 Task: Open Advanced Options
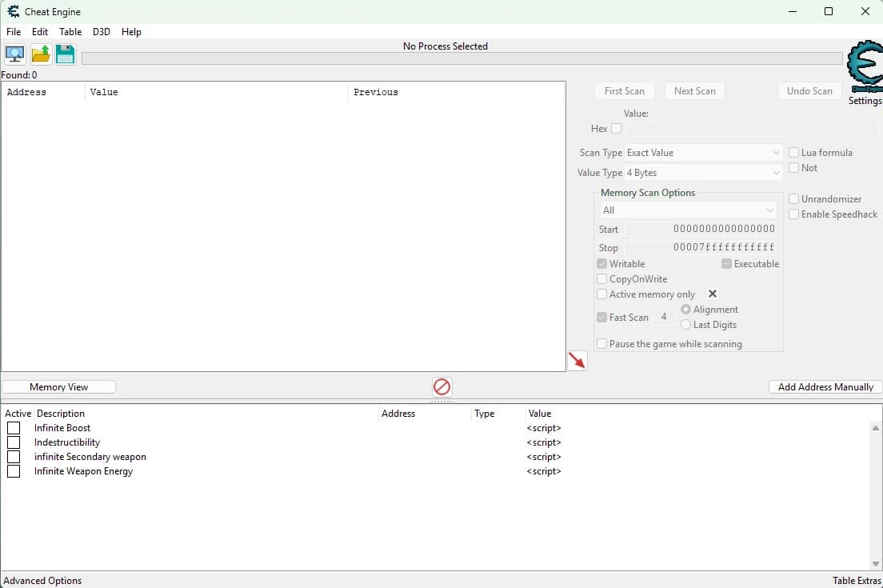[x=42, y=581]
